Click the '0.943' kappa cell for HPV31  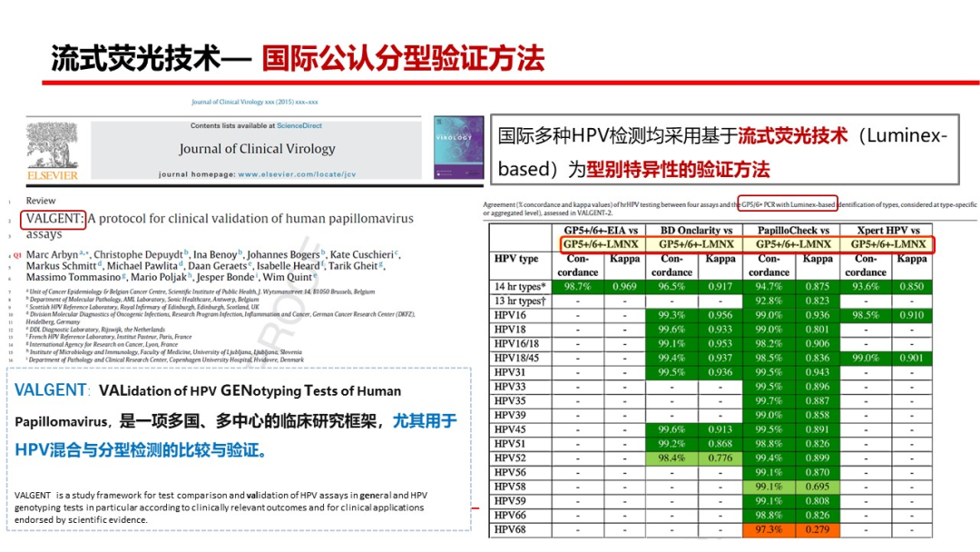click(817, 372)
